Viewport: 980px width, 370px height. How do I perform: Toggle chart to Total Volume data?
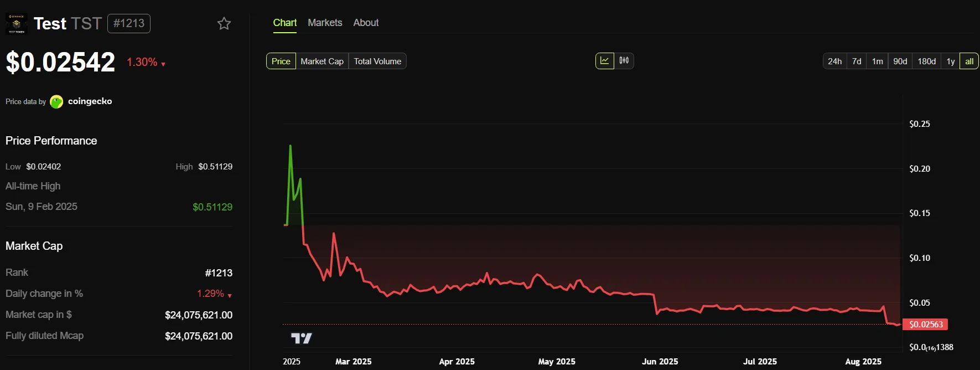tap(377, 61)
